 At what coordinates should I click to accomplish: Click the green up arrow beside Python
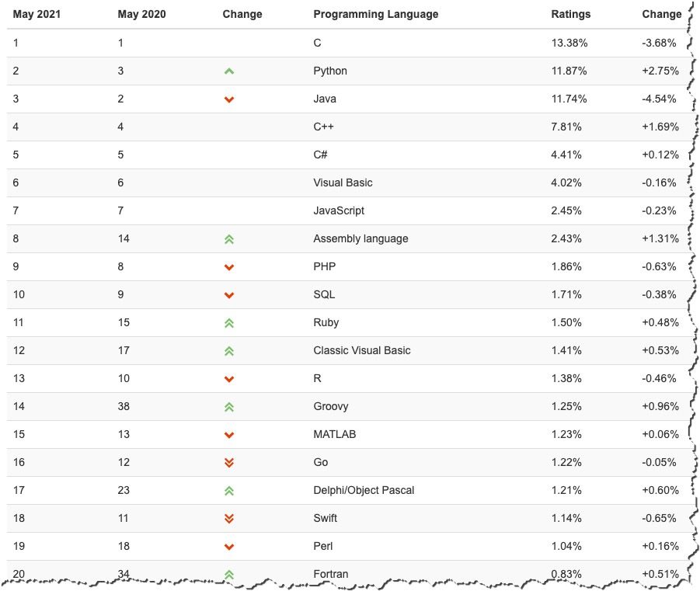tap(229, 71)
